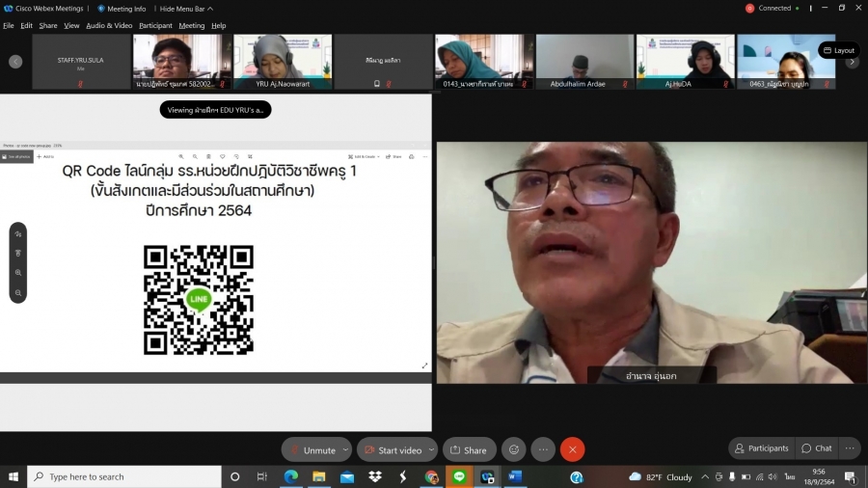Open Meeting Info
This screenshot has height=488, width=868.
click(x=122, y=9)
